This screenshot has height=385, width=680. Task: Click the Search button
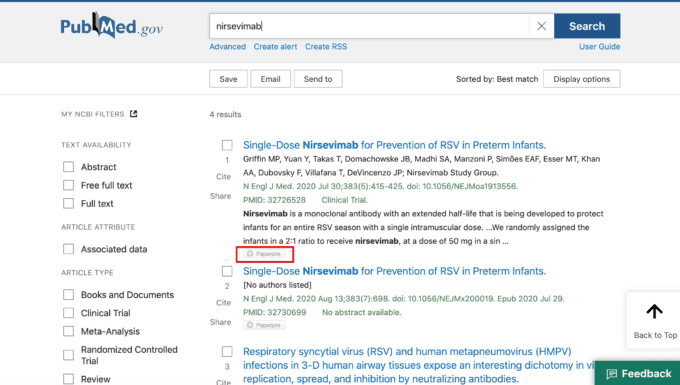coord(587,26)
